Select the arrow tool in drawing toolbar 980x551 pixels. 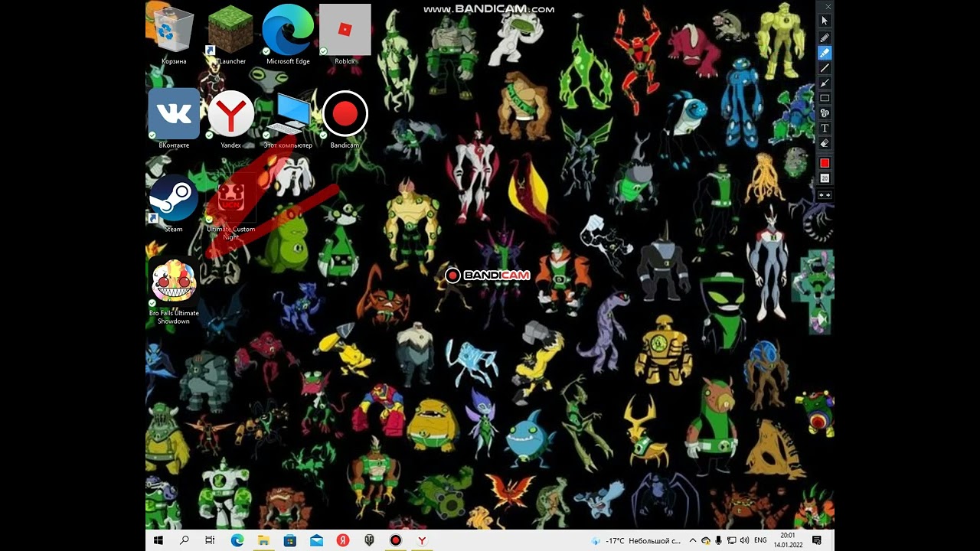(x=825, y=83)
